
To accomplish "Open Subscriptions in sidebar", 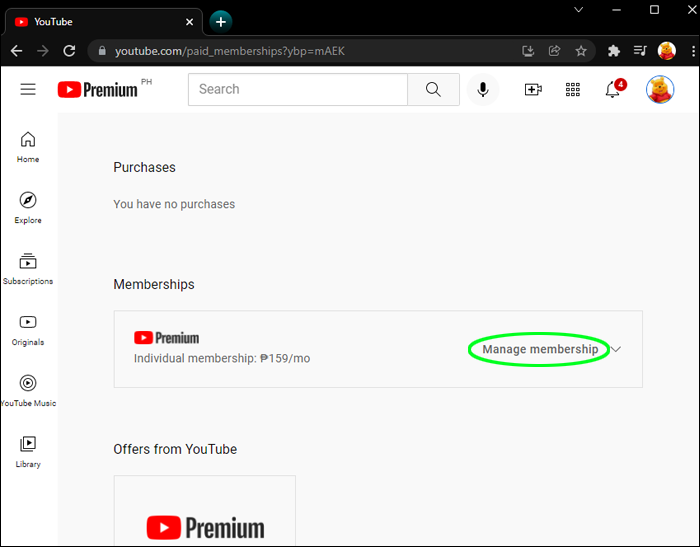I will point(28,269).
